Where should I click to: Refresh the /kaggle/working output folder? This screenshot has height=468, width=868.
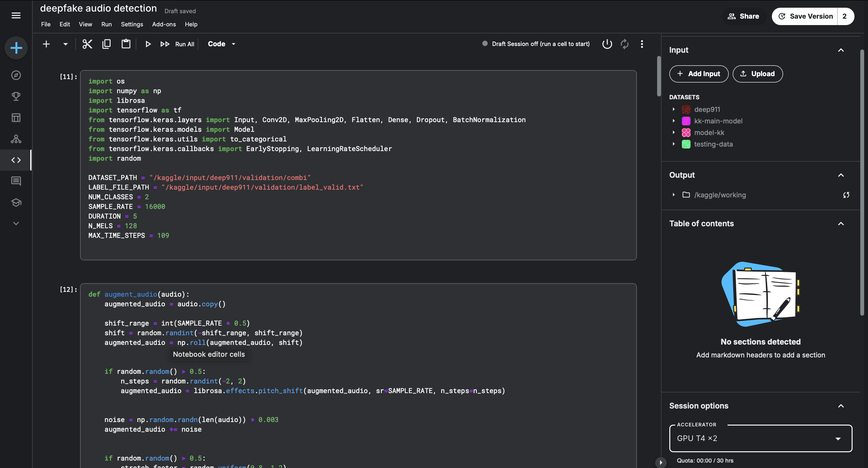click(x=846, y=195)
